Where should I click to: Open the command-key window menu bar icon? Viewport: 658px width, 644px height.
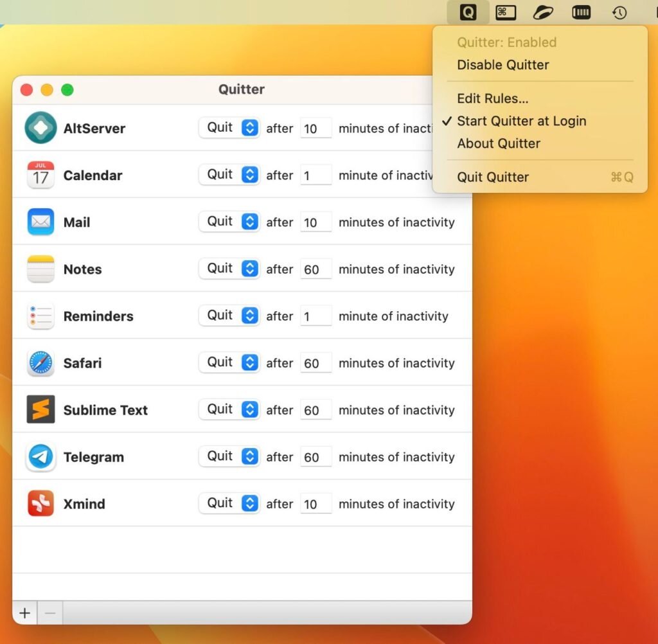tap(506, 13)
